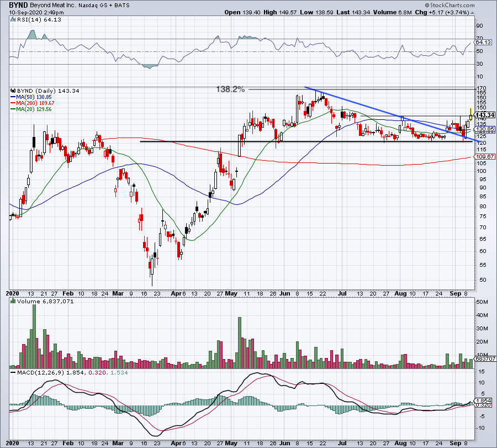
Task: Click the up-triangle next to Chg value
Action: coord(472,13)
